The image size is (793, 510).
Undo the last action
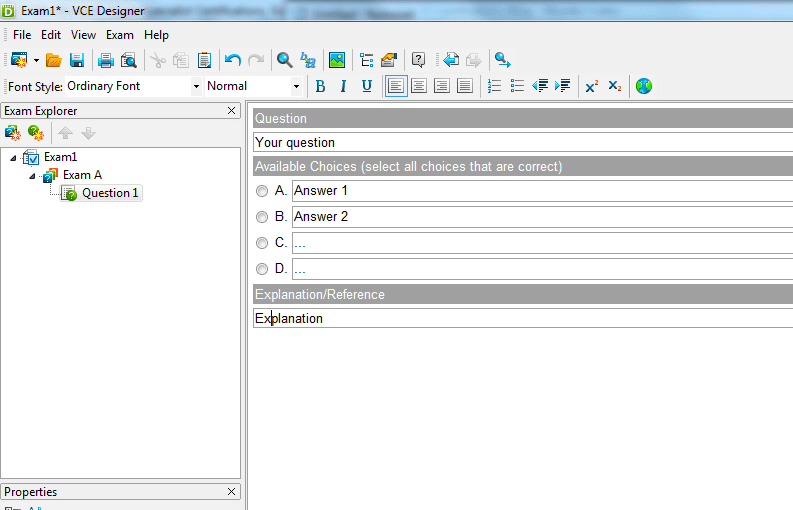click(233, 60)
